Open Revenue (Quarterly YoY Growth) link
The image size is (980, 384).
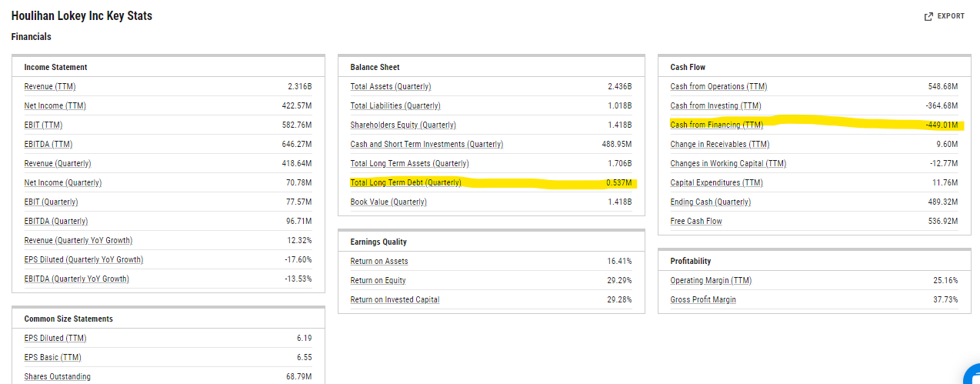coord(78,240)
